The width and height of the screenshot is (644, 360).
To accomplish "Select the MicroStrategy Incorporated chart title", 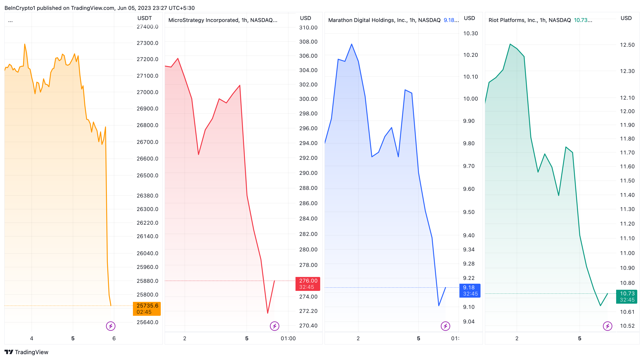I will pos(223,20).
